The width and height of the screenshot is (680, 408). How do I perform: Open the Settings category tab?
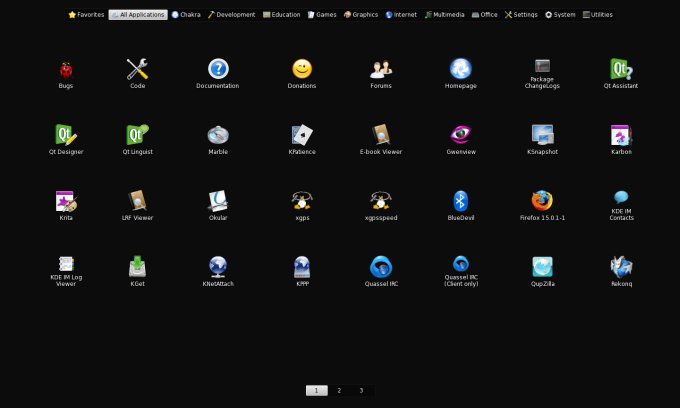point(521,15)
